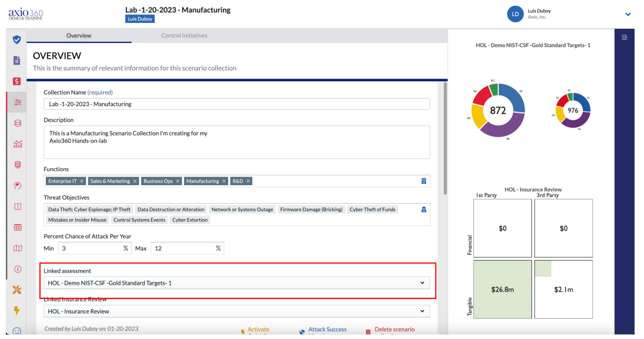Click the castle icon in Threat Objectives
The width and height of the screenshot is (644, 339).
423,209
